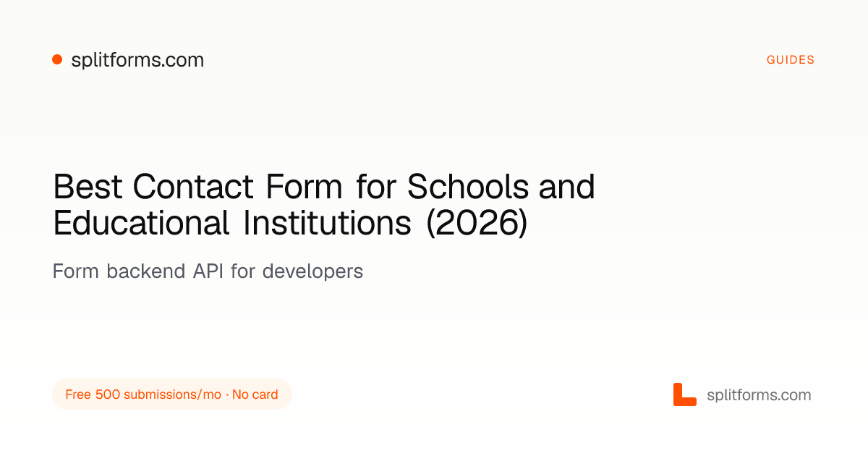Click the subtitle "Form backend API for developers"
Image resolution: width=868 pixels, height=456 pixels.
(208, 271)
